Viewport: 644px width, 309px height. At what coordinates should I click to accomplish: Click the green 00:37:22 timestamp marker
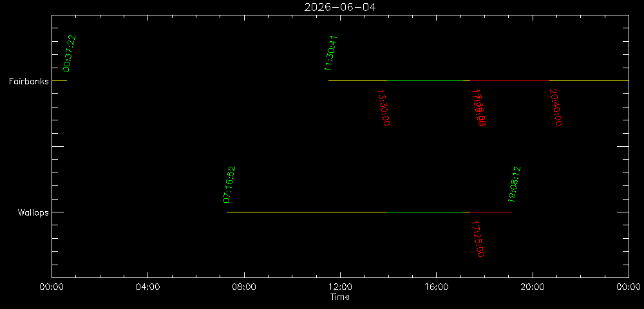coord(70,53)
